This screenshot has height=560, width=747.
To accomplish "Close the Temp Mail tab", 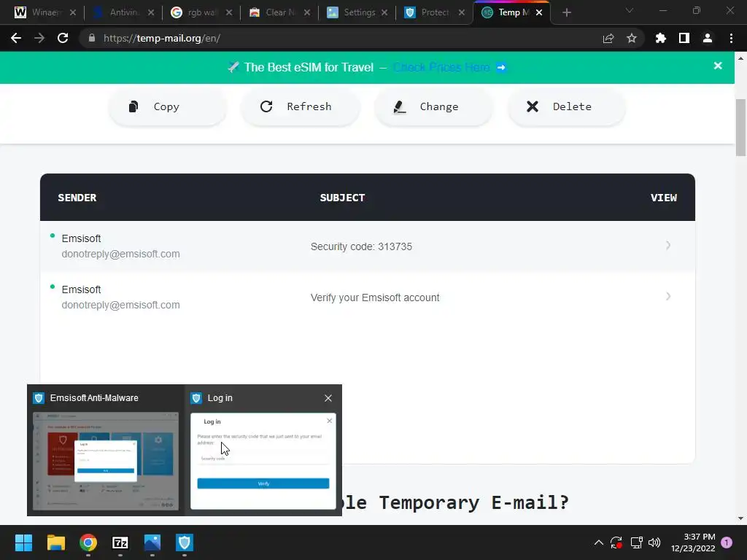I will pos(539,13).
